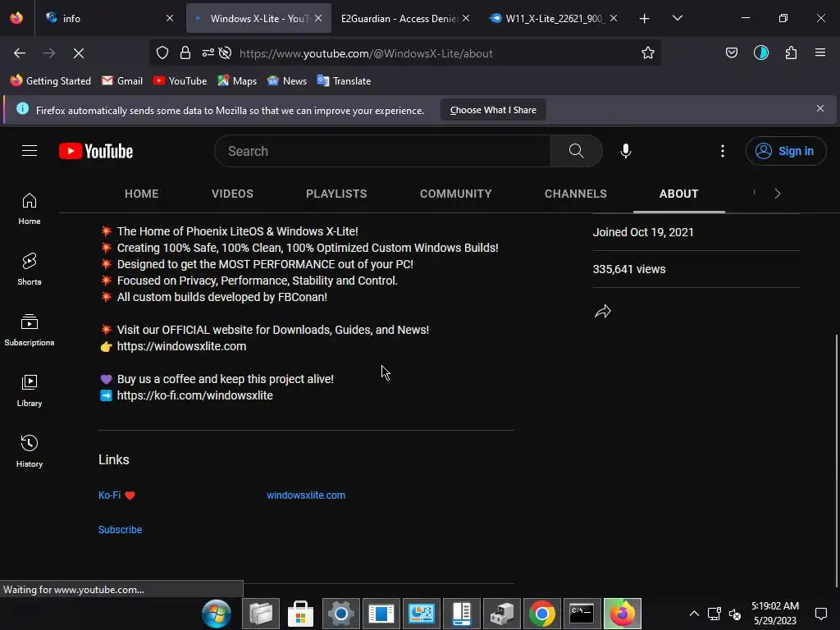Viewport: 840px width, 630px height.
Task: Switch to the VIDEOS channel tab
Action: point(232,194)
